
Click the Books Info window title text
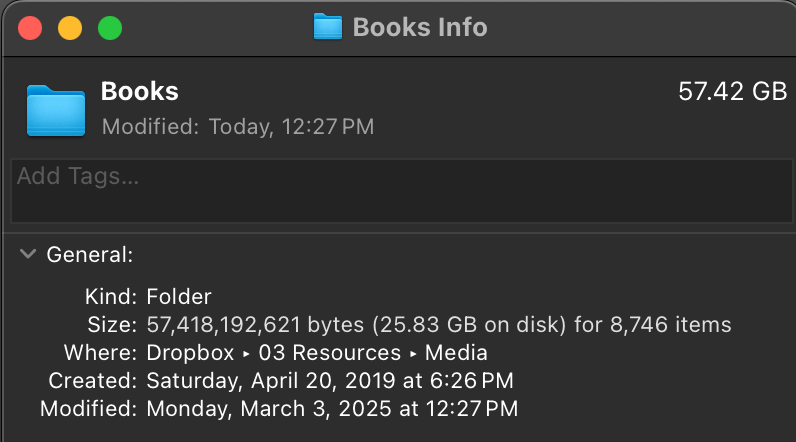pos(420,27)
